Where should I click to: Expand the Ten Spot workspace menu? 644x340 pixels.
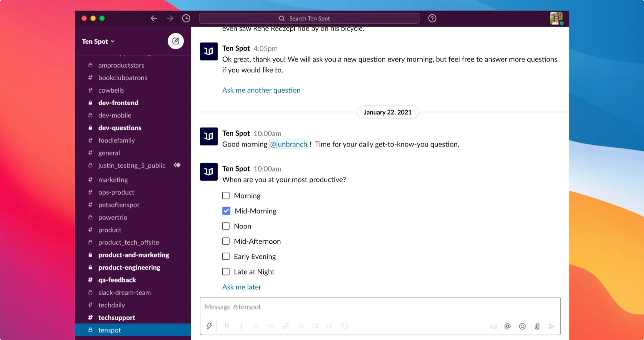click(98, 42)
